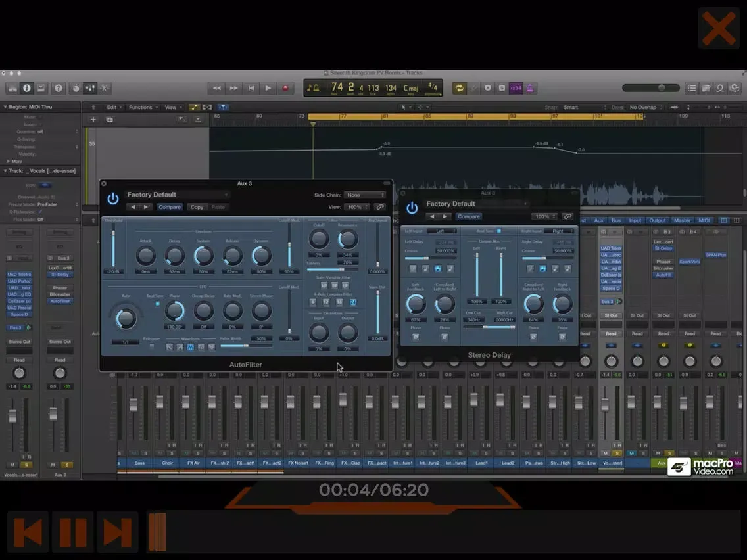Click the transport Rewind button

(x=217, y=88)
